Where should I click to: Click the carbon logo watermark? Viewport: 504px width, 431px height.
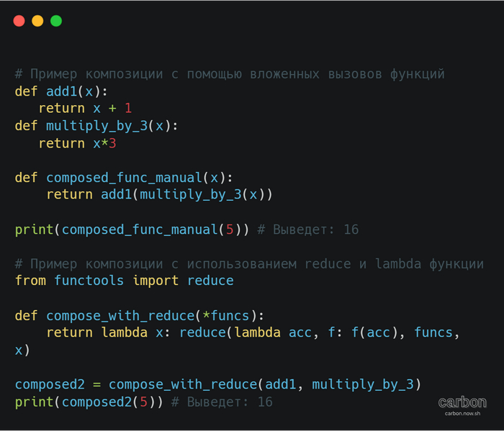(462, 401)
